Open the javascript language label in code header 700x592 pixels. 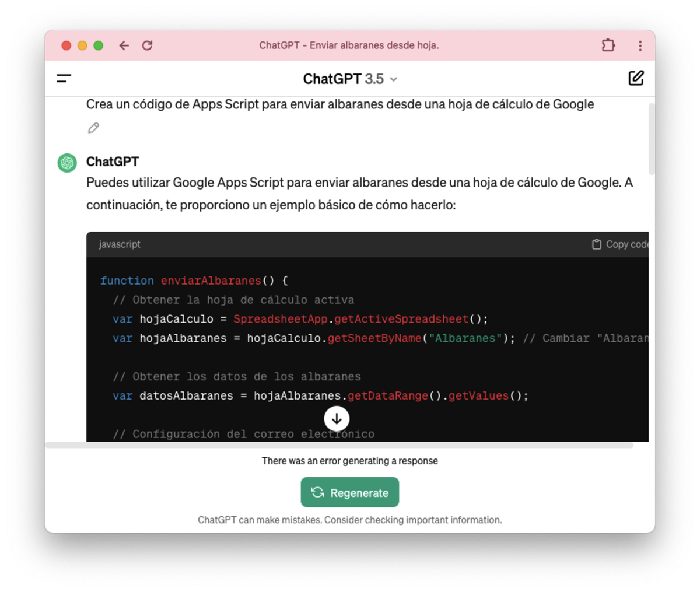tap(119, 244)
